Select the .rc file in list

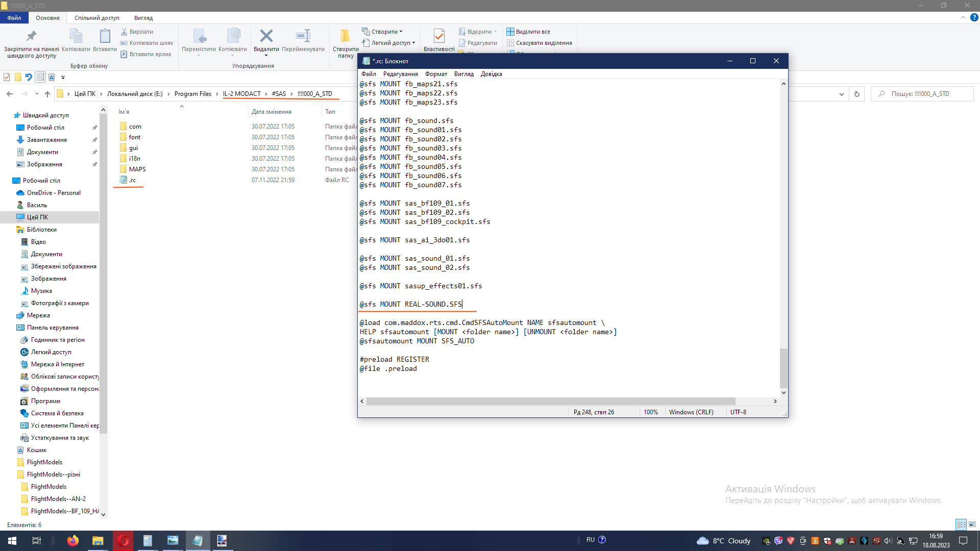[x=132, y=180]
